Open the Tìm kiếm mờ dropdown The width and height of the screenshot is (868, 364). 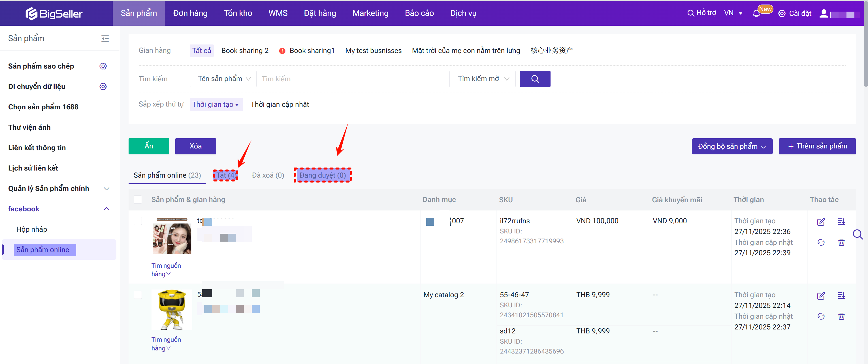point(482,79)
